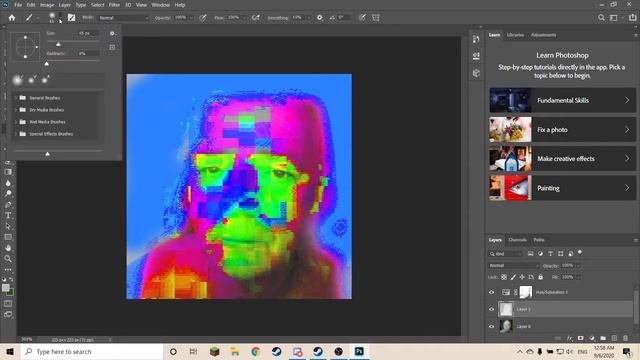Toggle the Brush Settings panel icon

click(71, 18)
